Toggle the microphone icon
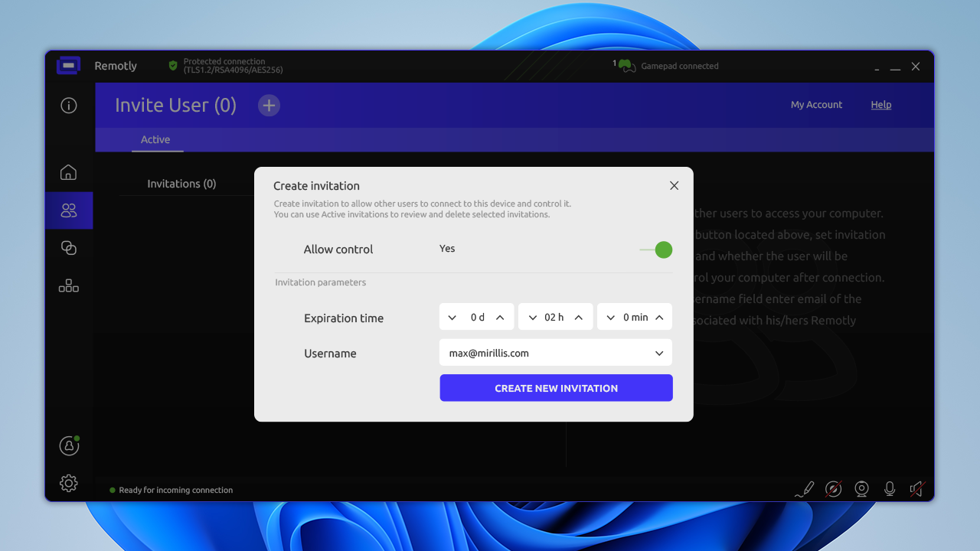This screenshot has width=980, height=551. pyautogui.click(x=889, y=489)
